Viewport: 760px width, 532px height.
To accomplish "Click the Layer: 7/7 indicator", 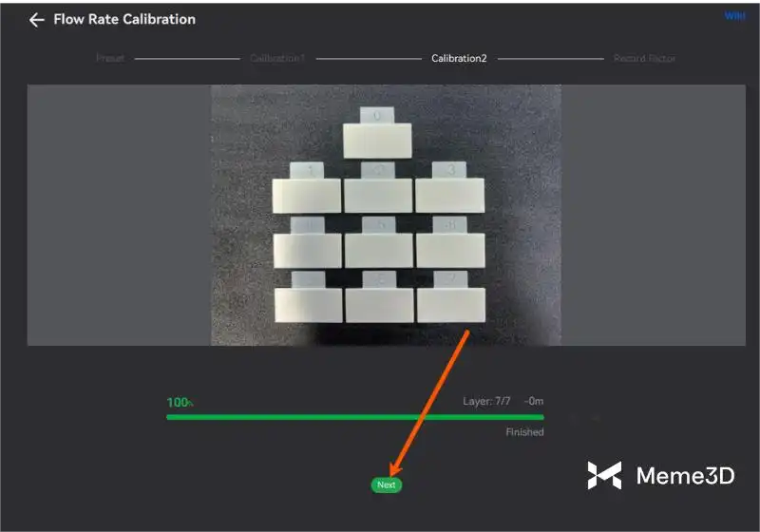I will click(x=486, y=402).
